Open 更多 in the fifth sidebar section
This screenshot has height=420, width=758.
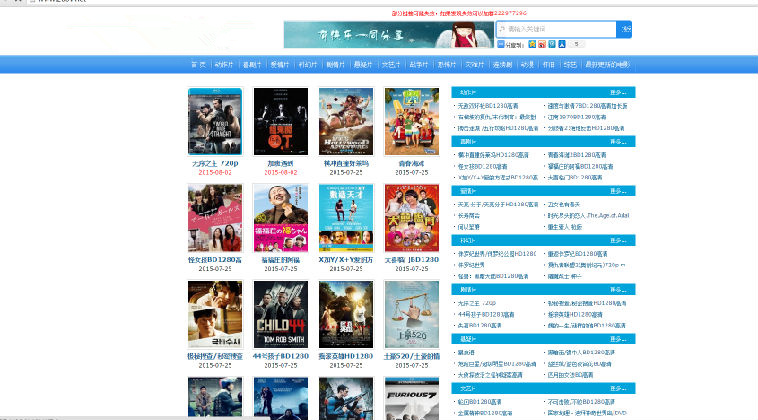click(618, 290)
